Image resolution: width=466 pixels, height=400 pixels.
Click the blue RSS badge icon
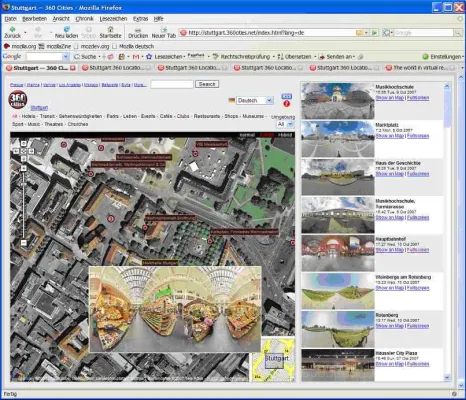tap(287, 96)
